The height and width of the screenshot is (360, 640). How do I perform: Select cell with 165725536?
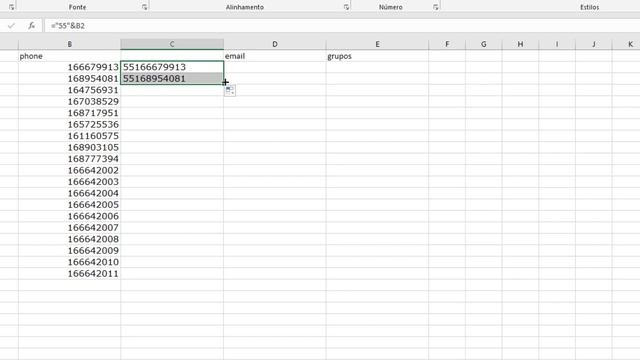point(69,124)
